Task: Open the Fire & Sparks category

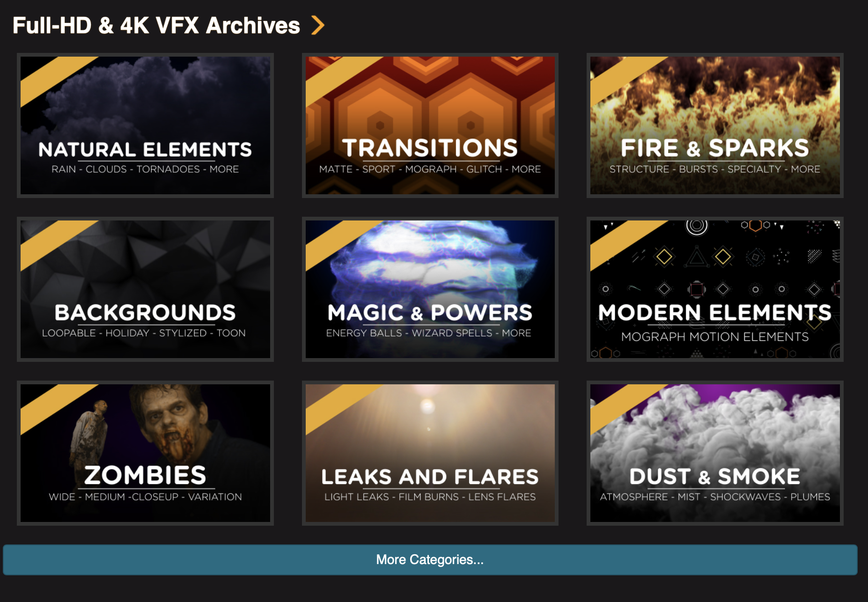Action: tap(715, 125)
